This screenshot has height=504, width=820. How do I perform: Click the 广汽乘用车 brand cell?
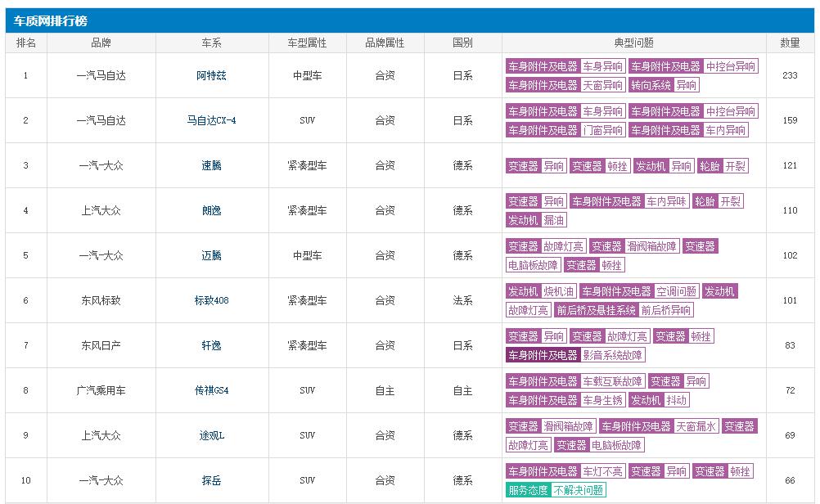click(x=101, y=390)
